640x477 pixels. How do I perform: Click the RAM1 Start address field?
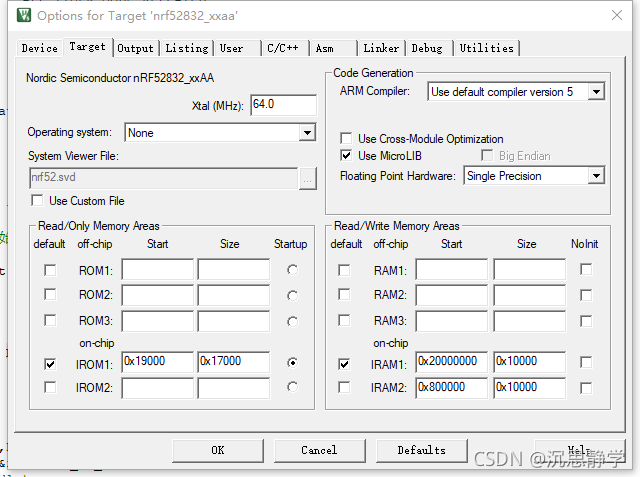click(x=452, y=269)
